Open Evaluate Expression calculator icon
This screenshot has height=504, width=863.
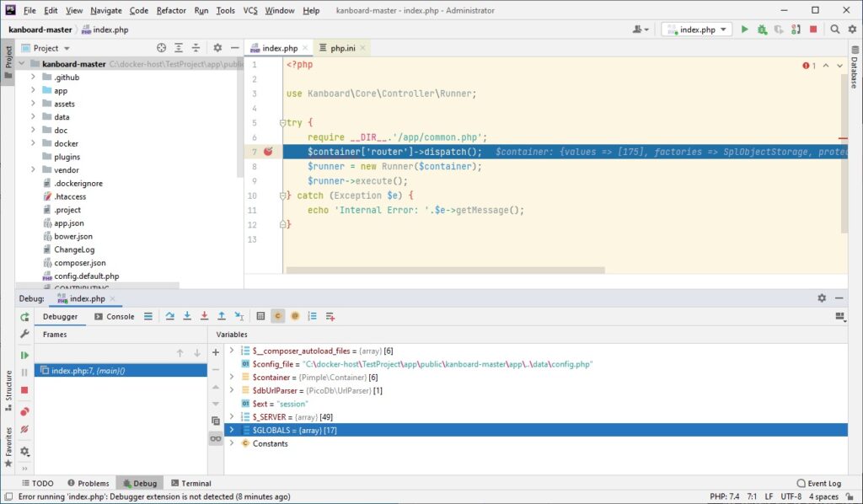(x=260, y=316)
